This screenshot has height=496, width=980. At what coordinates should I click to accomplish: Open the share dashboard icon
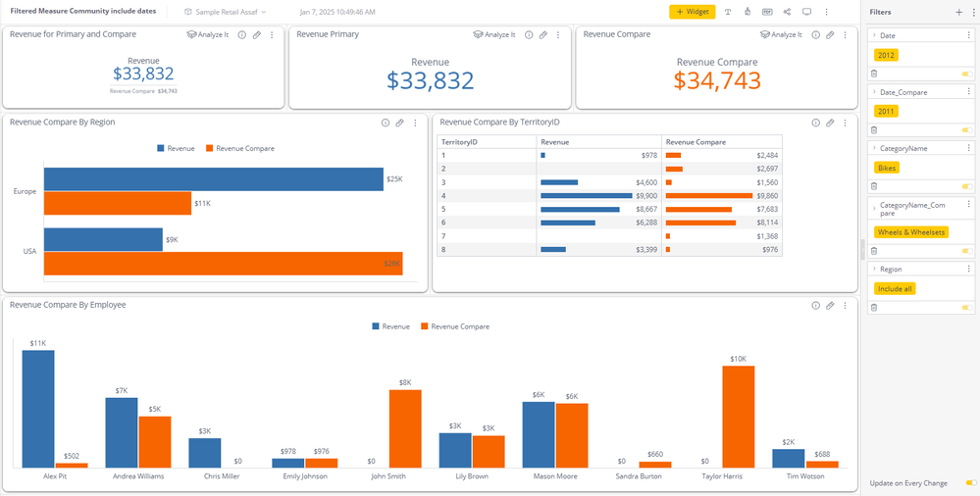coord(787,12)
